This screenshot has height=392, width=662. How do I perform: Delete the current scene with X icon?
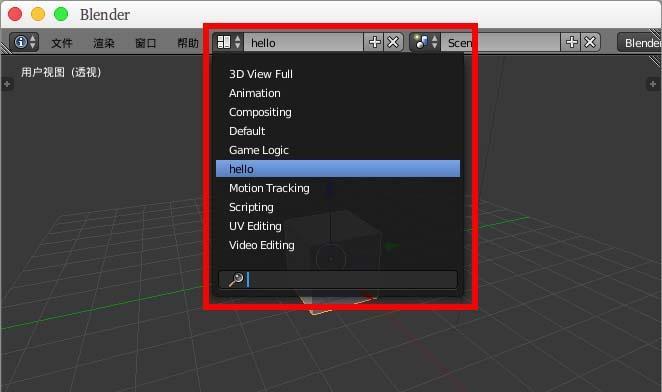point(590,42)
